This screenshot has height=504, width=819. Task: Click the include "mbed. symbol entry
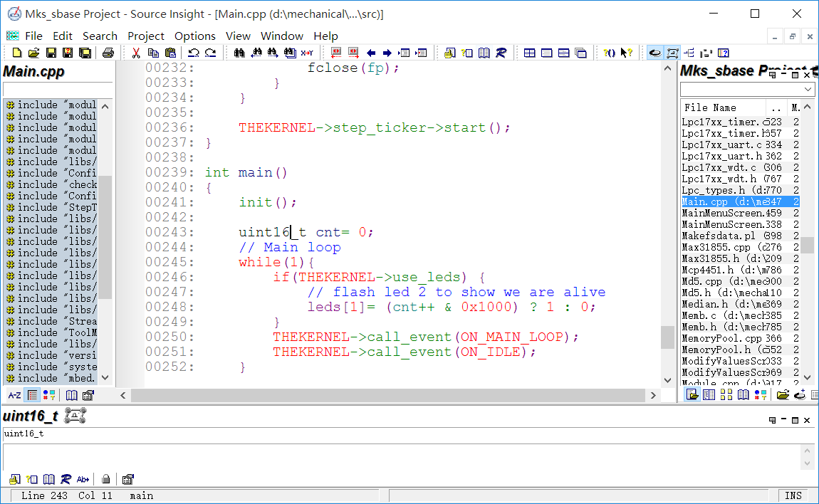point(52,378)
